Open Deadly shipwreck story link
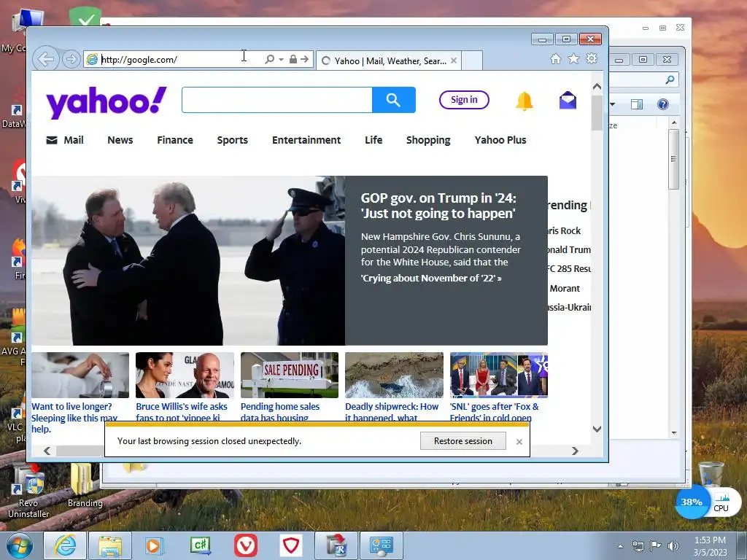This screenshot has width=747, height=560. pyautogui.click(x=392, y=412)
